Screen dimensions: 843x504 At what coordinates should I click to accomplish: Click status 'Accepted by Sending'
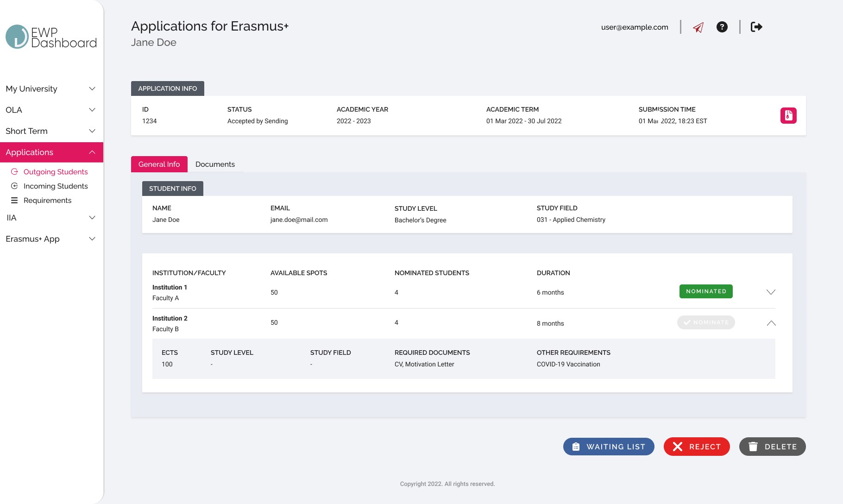[x=258, y=121]
